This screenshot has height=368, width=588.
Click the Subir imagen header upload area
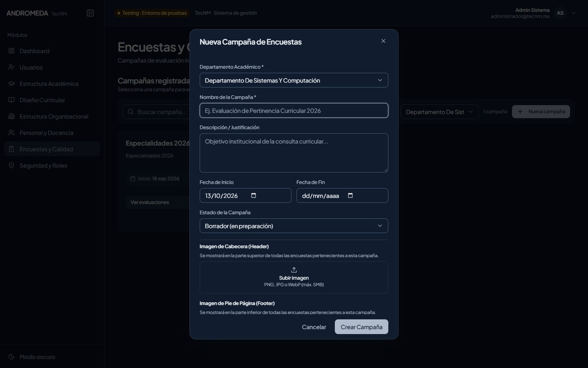coord(294,277)
